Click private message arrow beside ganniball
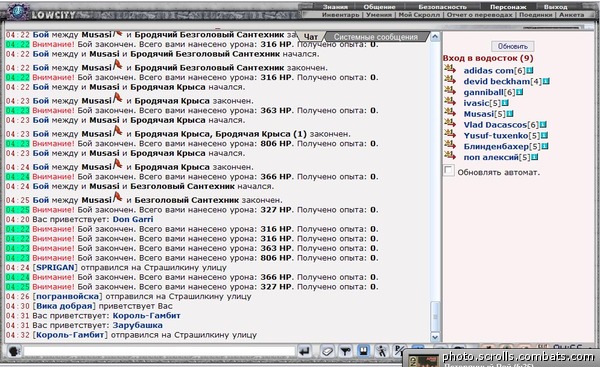The width and height of the screenshot is (600, 367). click(450, 91)
